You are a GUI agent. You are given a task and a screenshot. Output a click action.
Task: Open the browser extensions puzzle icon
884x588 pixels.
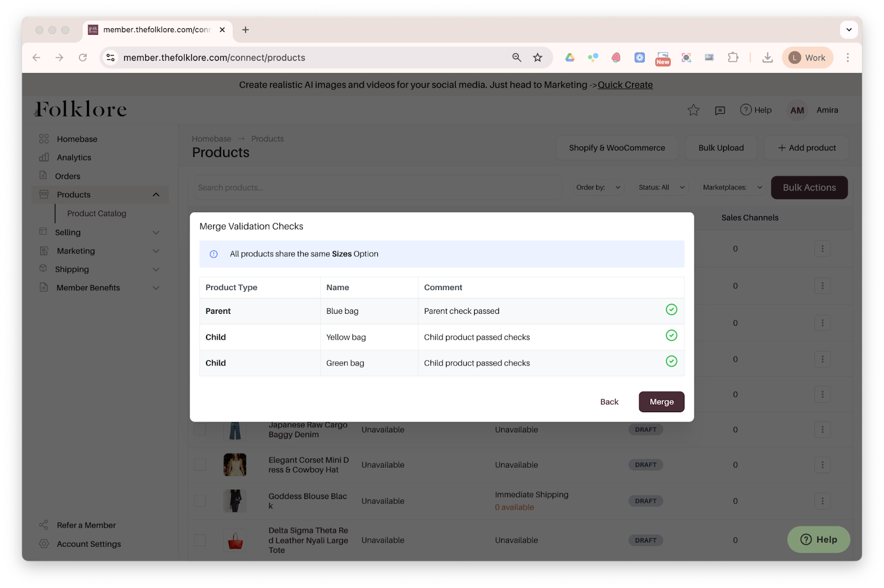733,57
